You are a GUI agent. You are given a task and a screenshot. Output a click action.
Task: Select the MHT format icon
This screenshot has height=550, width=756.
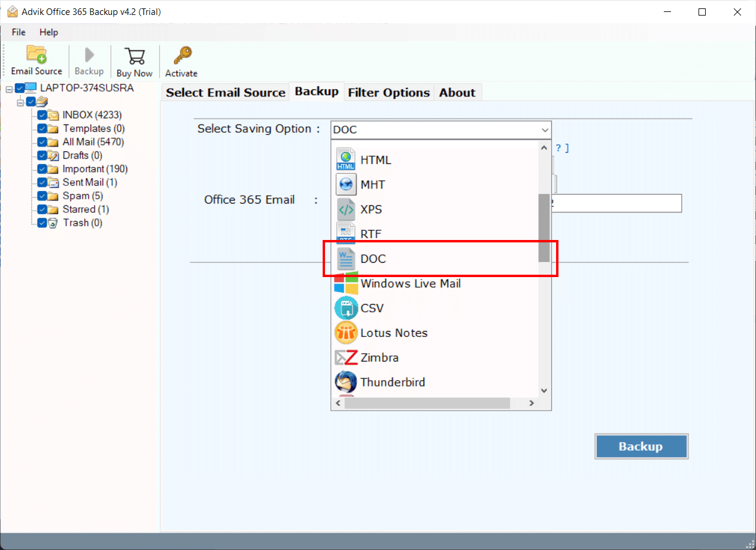tap(346, 184)
